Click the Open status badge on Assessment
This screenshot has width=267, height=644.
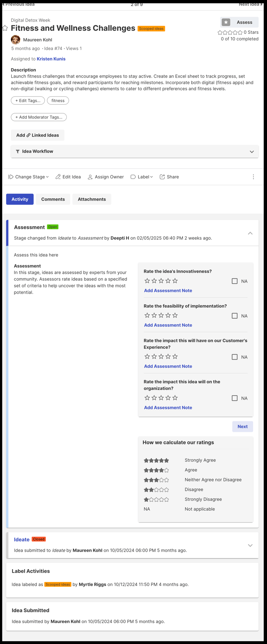[53, 227]
